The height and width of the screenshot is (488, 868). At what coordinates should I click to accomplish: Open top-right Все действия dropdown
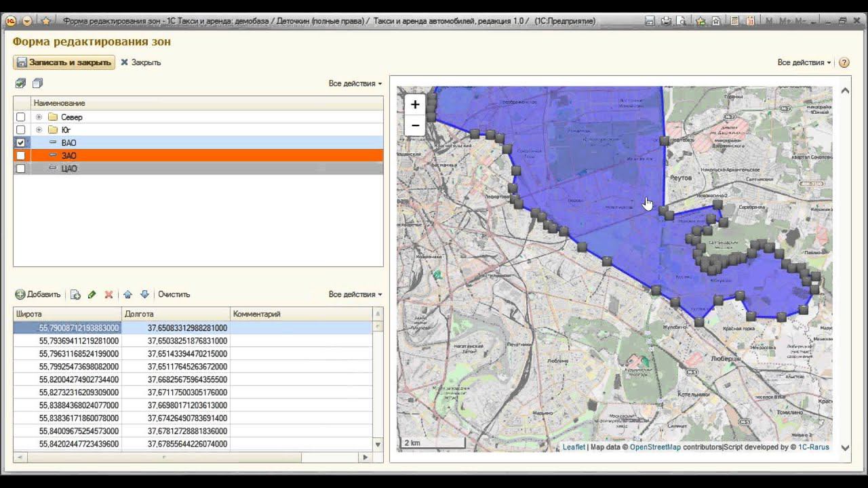[804, 62]
